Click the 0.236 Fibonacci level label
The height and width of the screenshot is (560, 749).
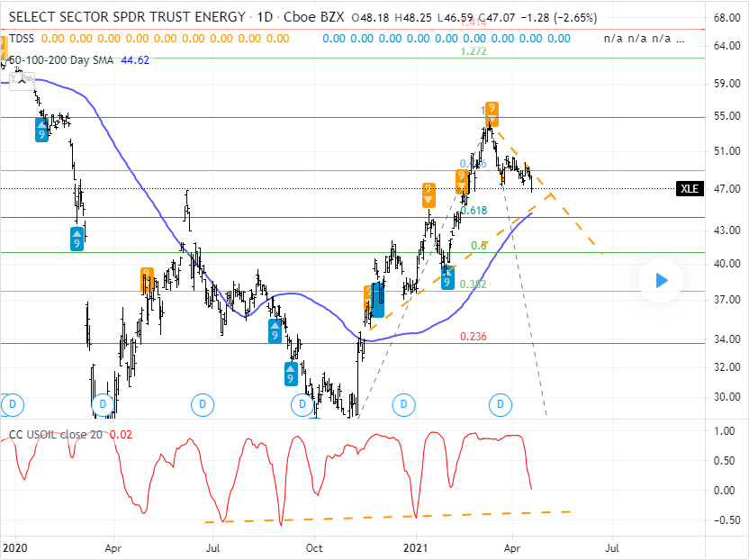click(x=473, y=337)
